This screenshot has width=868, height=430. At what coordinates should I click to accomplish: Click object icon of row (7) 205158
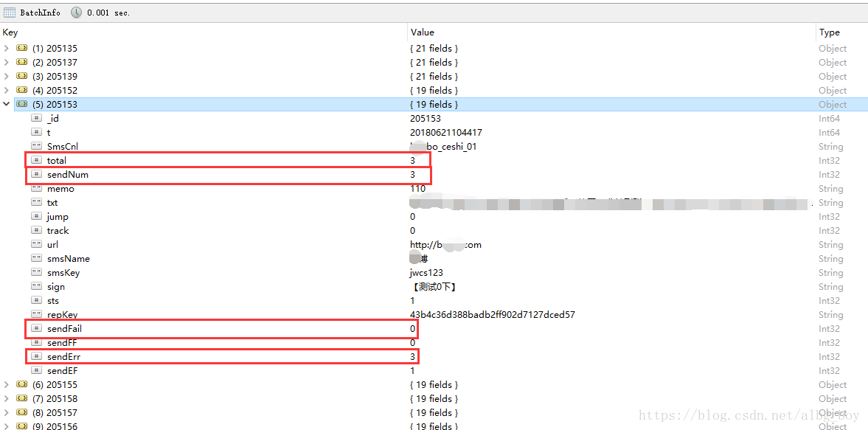(22, 398)
